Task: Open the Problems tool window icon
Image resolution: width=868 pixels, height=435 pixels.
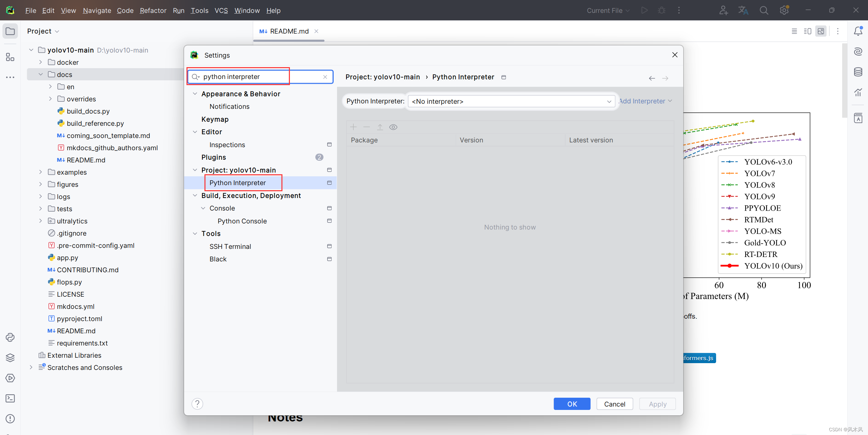Action: 10,419
